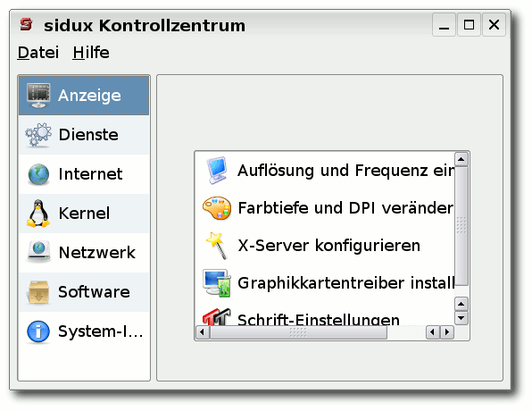Select the Anzeige monitor icon
This screenshot has width=532, height=411.
tap(38, 96)
